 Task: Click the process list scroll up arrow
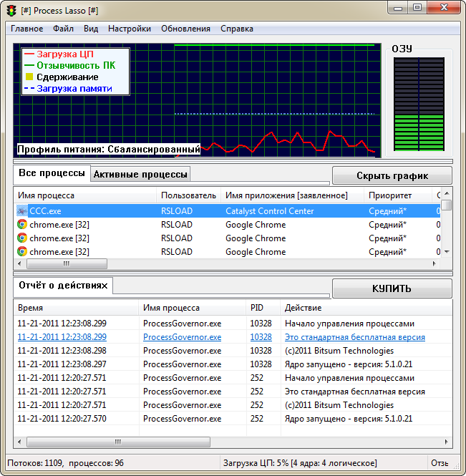[x=447, y=193]
